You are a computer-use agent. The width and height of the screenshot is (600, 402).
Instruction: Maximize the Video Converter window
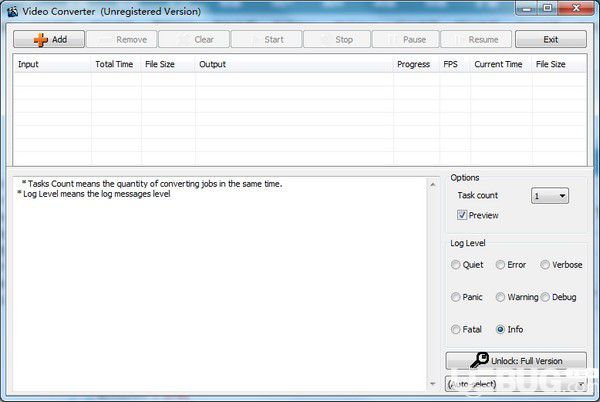pyautogui.click(x=548, y=8)
